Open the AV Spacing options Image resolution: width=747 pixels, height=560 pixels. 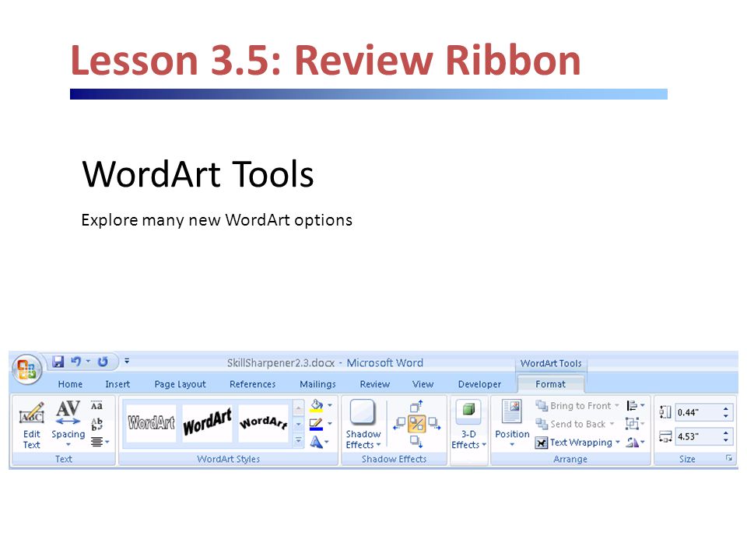pos(68,425)
